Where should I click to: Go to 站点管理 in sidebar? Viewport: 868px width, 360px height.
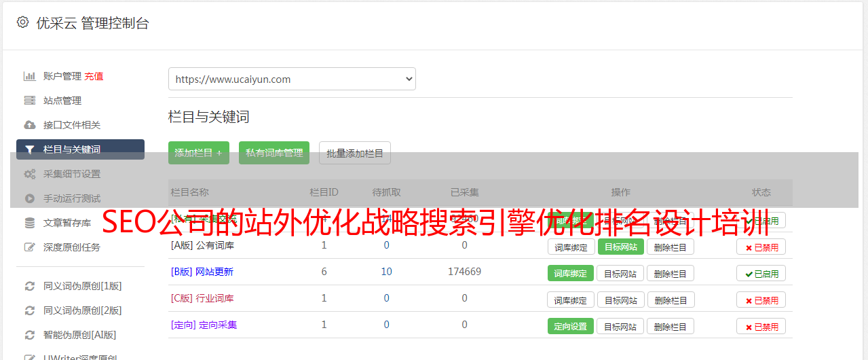click(x=62, y=101)
